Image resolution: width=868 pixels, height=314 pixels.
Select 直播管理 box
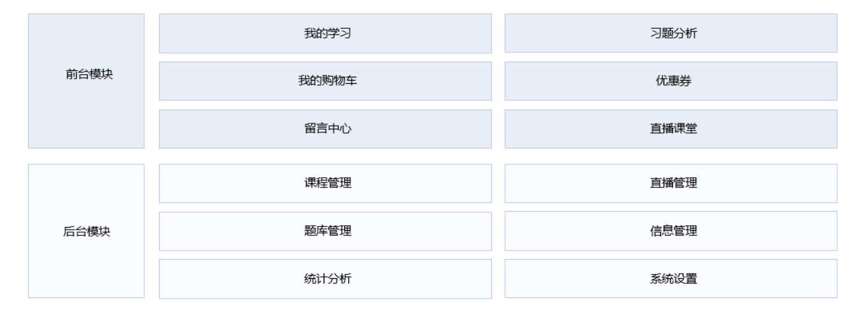click(x=671, y=184)
